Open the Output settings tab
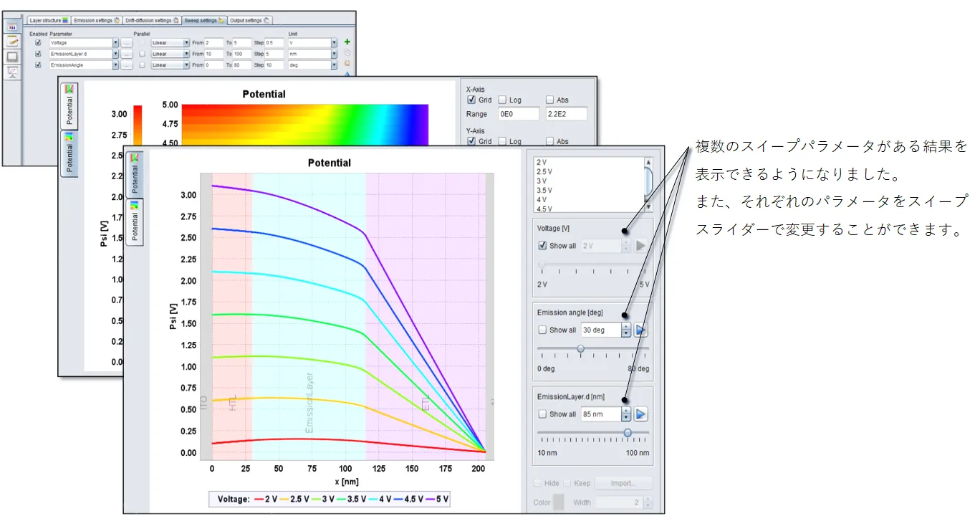The height and width of the screenshot is (516, 980). pyautogui.click(x=249, y=20)
